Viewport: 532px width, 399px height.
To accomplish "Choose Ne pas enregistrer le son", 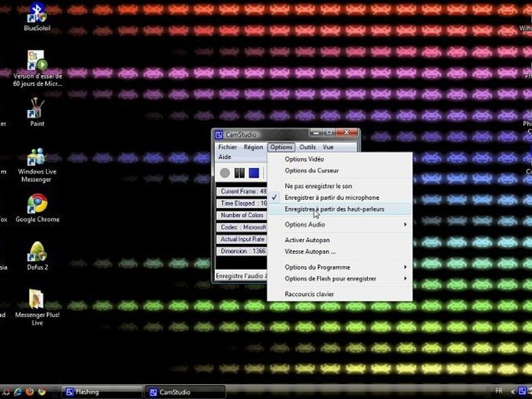I will [x=340, y=186].
